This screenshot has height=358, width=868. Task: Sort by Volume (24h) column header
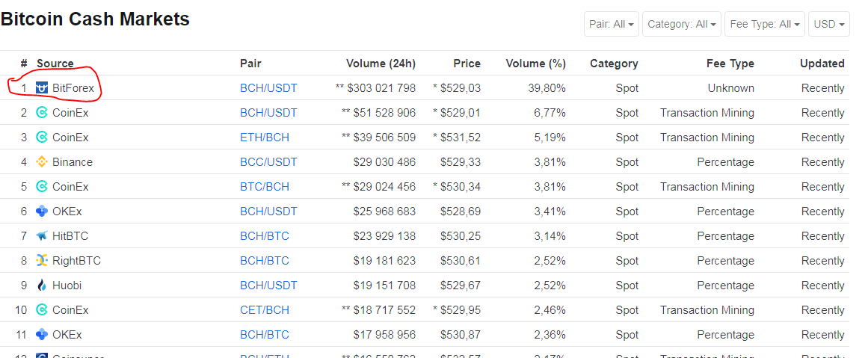click(381, 64)
